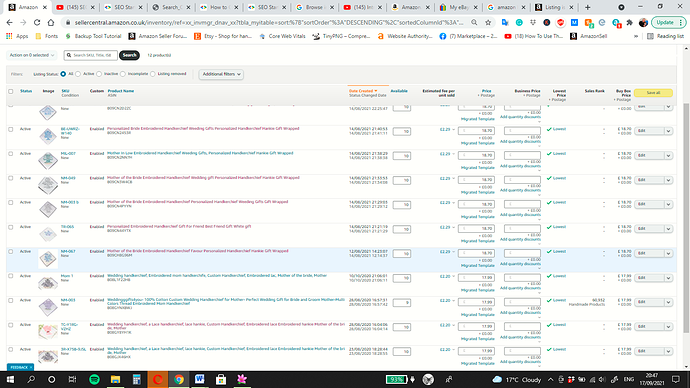Reload the page with the browser refresh icon
This screenshot has width=690, height=388.
tap(37, 22)
